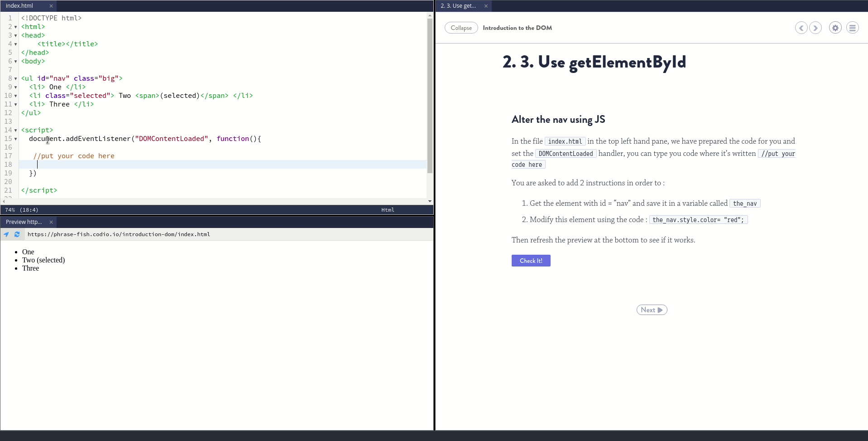Place cursor on empty line 18 in editor
The image size is (868, 441).
[x=222, y=165]
